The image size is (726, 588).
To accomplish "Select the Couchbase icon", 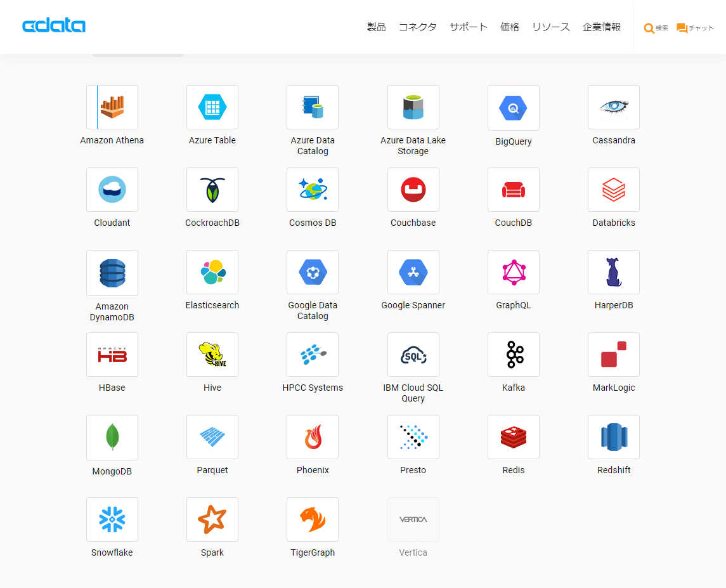I will (413, 190).
